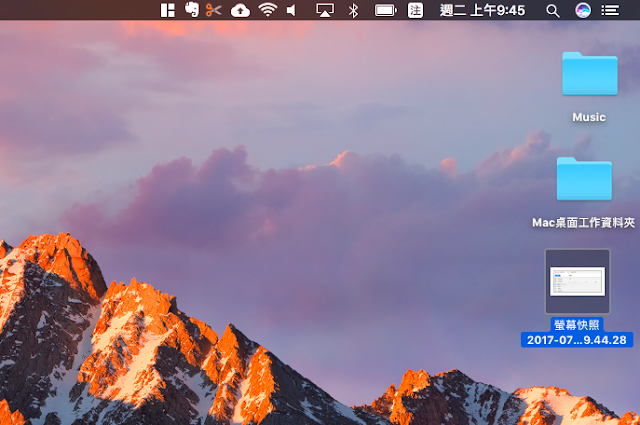Screen dimensions: 640x425
Task: Open the window layout manager menu bar icon
Action: point(167,10)
